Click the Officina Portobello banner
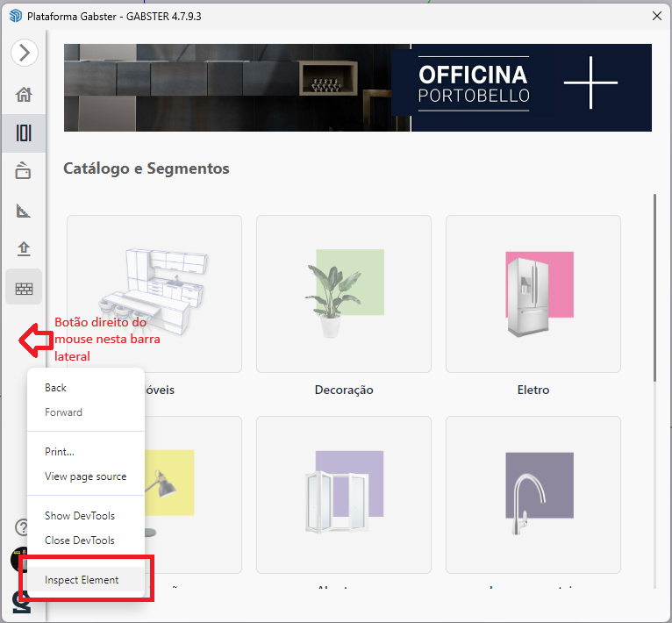The width and height of the screenshot is (672, 623). coord(357,88)
